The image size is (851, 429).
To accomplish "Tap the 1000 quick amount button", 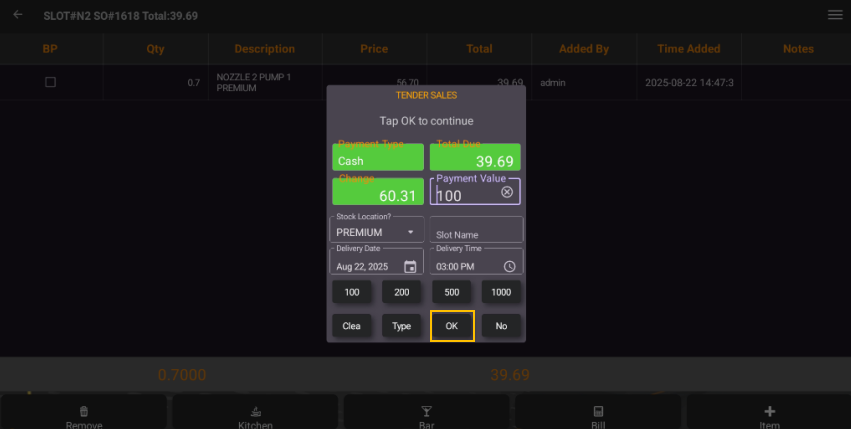I will [501, 292].
